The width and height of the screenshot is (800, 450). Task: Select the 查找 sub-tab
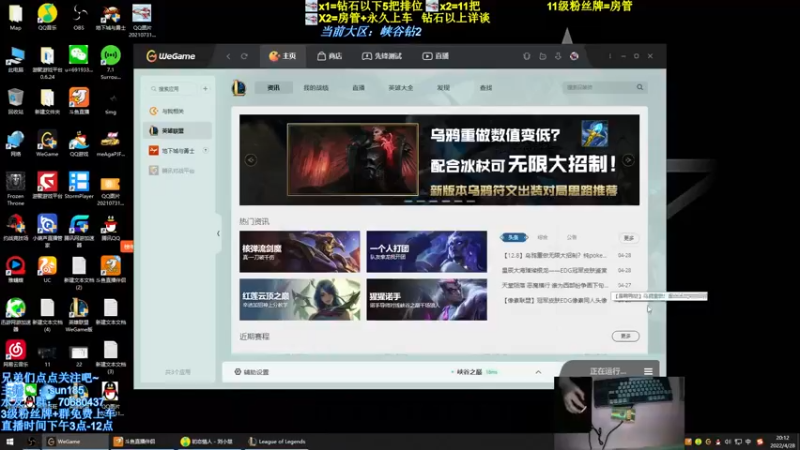coord(486,88)
